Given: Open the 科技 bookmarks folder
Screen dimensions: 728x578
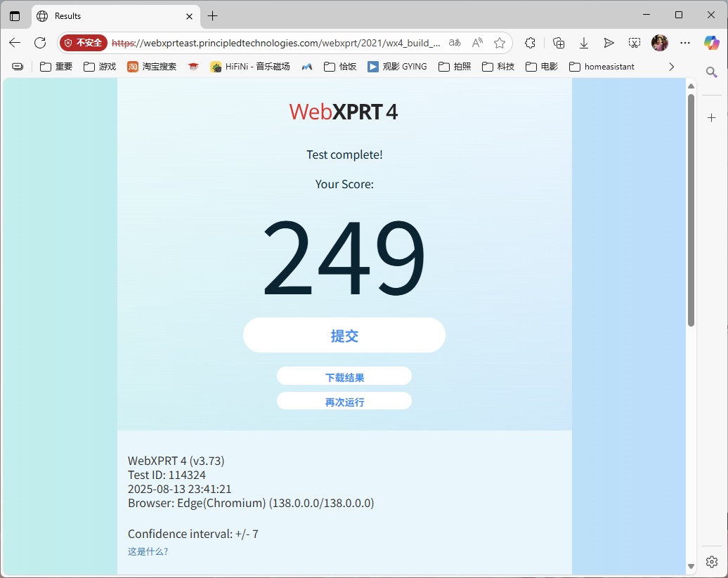Looking at the screenshot, I should pos(498,67).
